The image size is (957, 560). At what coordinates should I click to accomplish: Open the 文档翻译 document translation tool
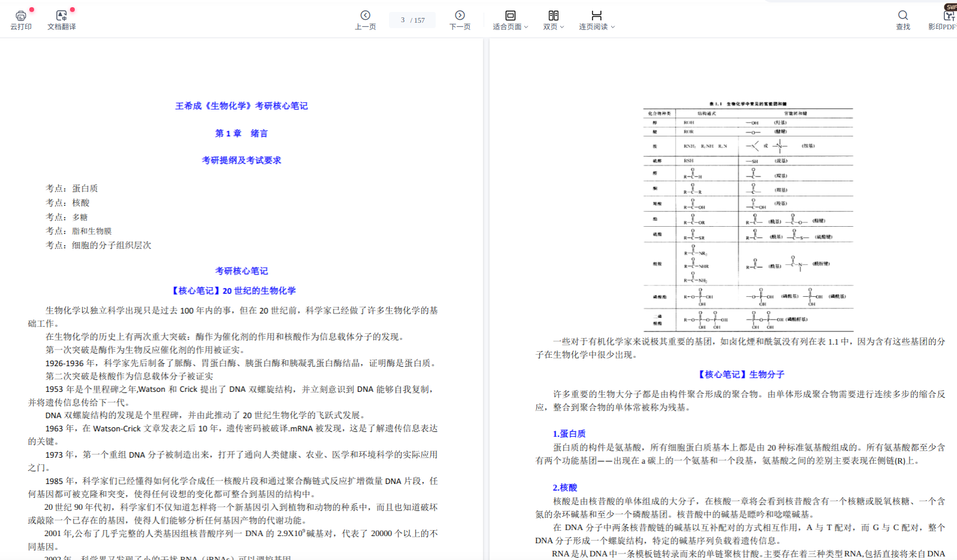(61, 19)
